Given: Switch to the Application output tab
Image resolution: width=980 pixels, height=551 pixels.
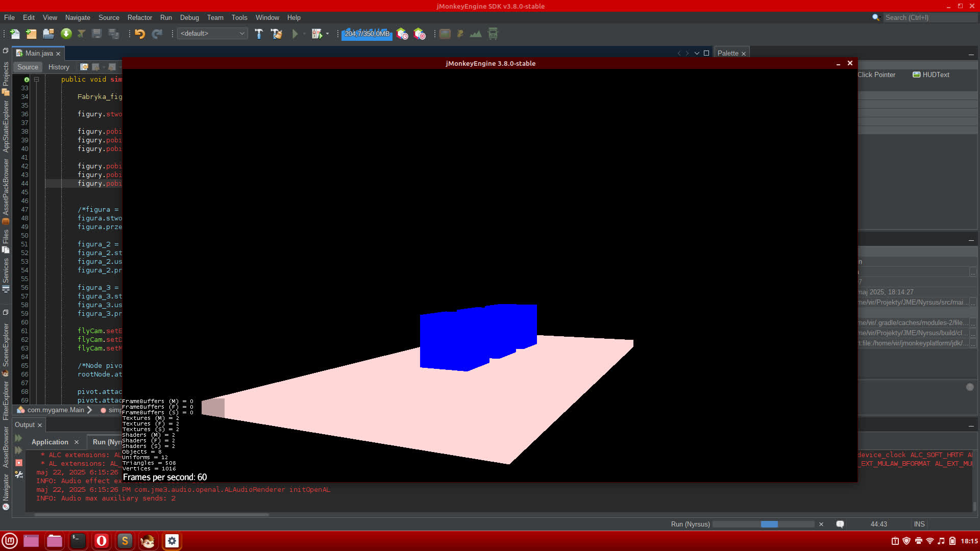Looking at the screenshot, I should pyautogui.click(x=50, y=442).
